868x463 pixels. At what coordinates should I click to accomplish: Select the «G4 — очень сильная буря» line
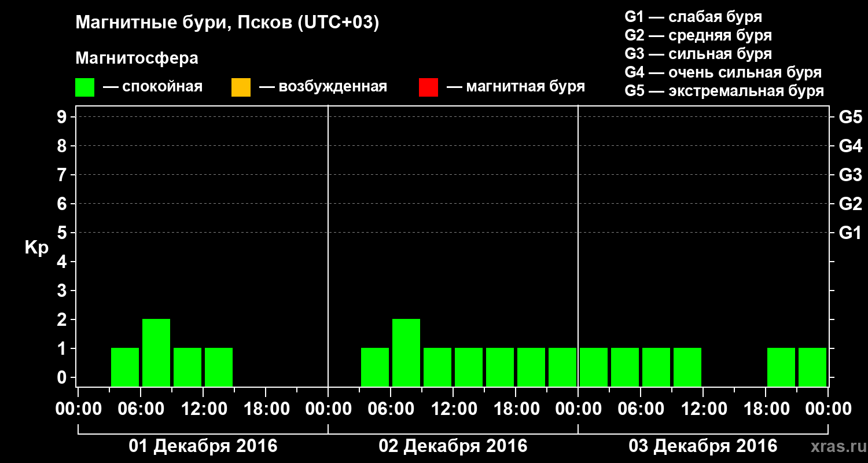(x=723, y=72)
